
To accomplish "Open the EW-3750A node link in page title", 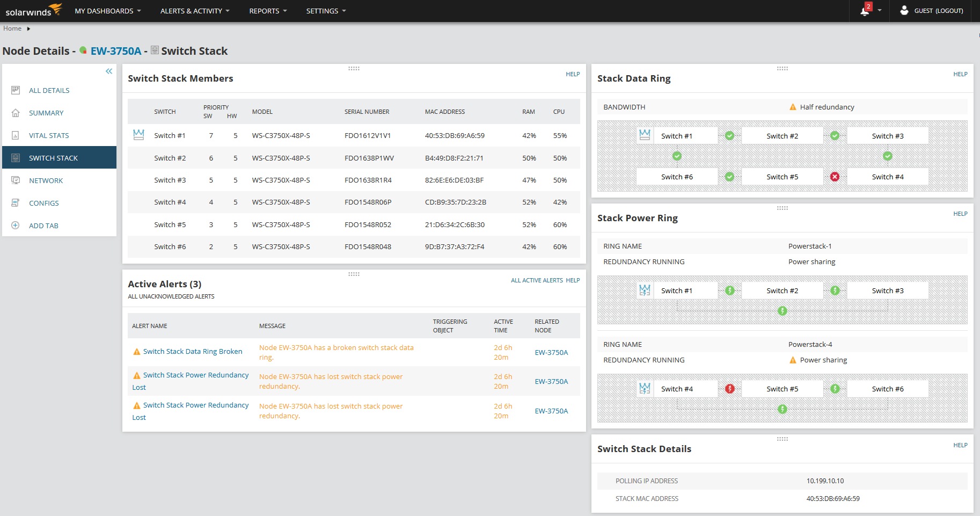I will 116,51.
